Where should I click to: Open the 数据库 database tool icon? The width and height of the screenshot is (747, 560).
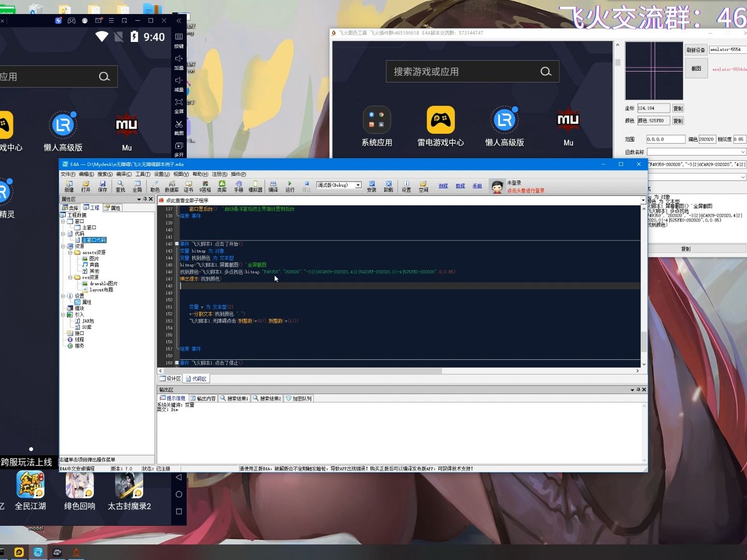point(172,186)
